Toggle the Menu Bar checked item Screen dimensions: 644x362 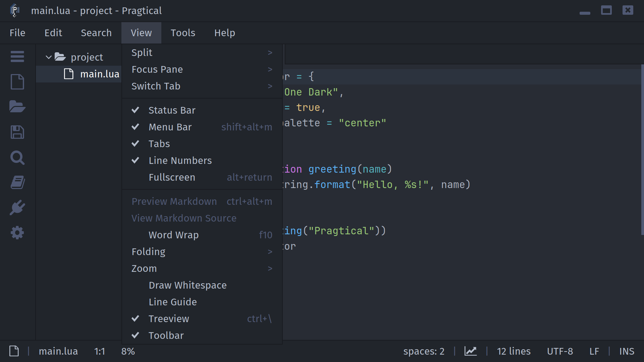click(x=202, y=127)
